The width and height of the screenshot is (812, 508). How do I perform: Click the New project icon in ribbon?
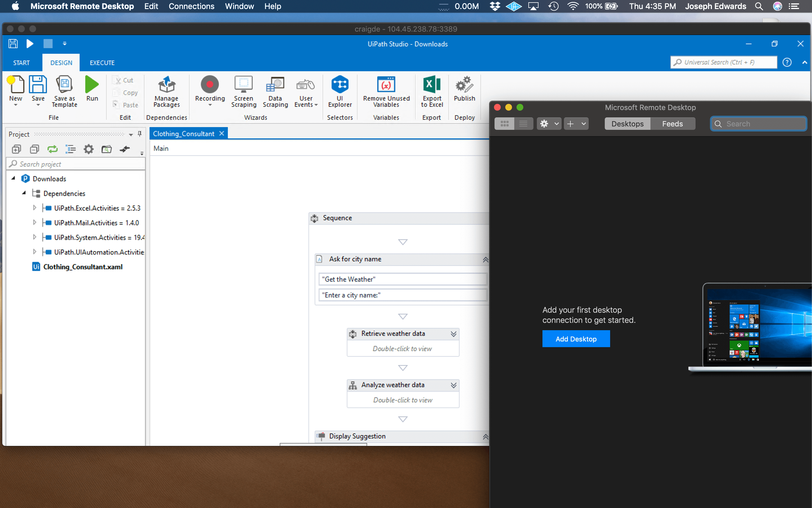(16, 84)
